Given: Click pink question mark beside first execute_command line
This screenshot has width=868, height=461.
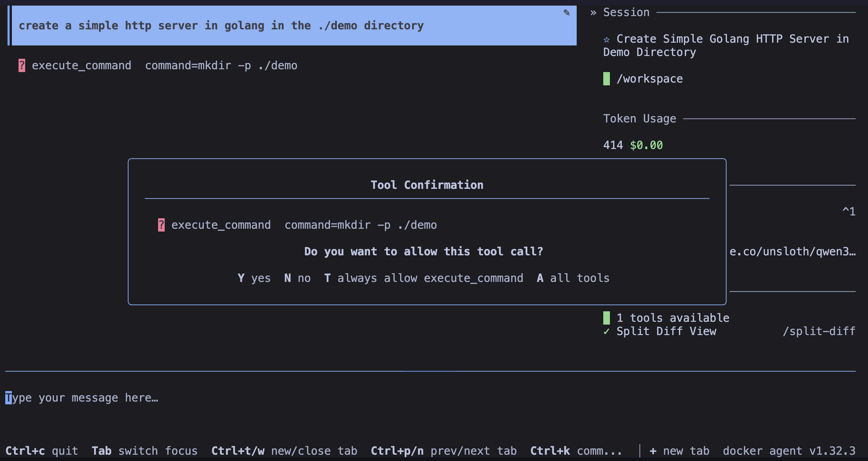Looking at the screenshot, I should click(x=22, y=65).
